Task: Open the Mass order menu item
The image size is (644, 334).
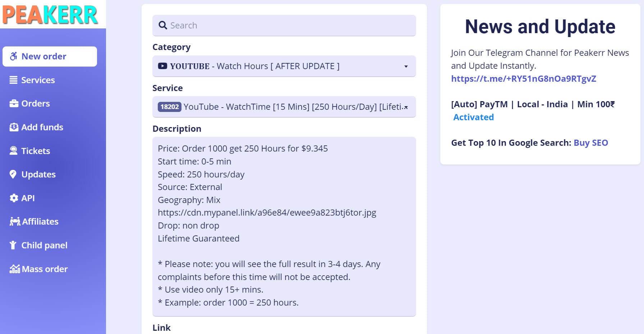Action: tap(45, 269)
